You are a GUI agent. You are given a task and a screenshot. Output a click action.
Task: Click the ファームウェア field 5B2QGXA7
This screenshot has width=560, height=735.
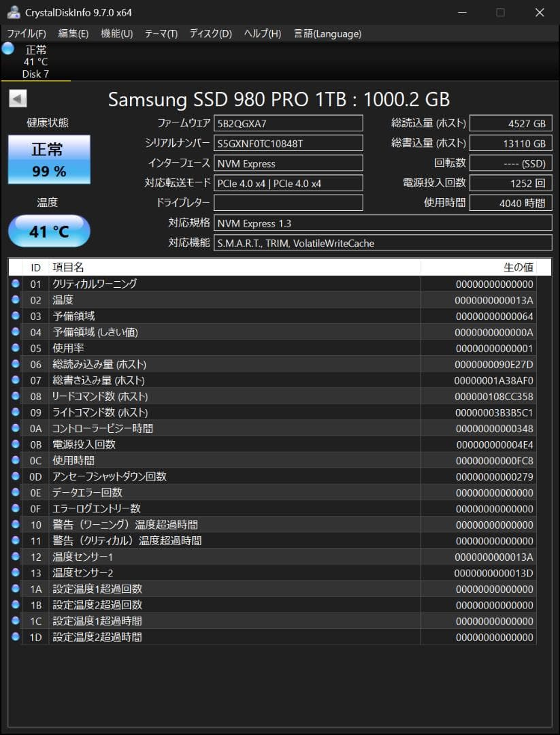tap(289, 123)
